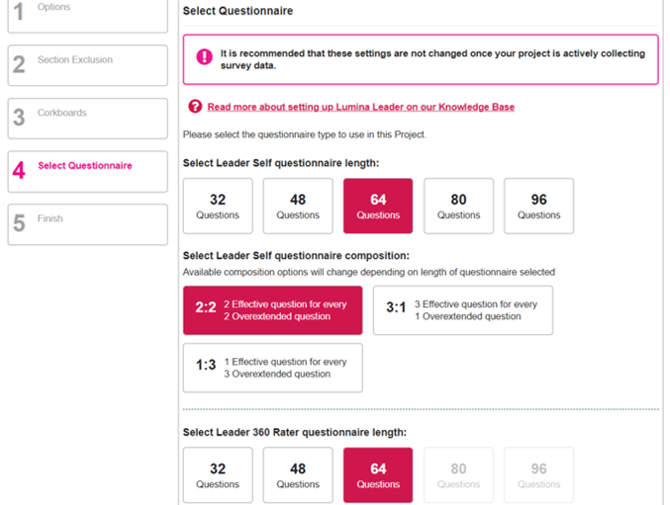Go to step 1 Options

pyautogui.click(x=88, y=13)
